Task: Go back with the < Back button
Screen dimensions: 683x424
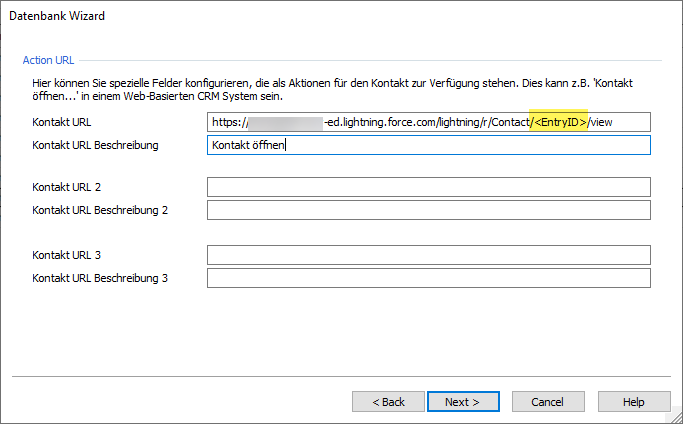Action: [x=388, y=401]
